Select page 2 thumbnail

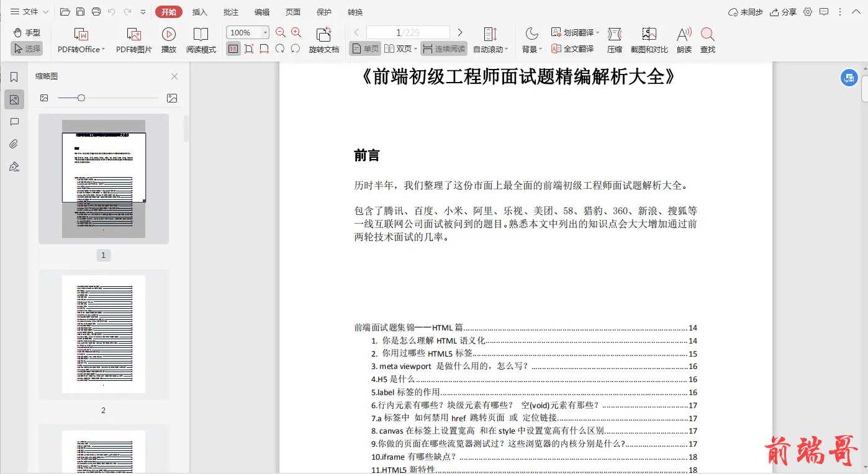(103, 334)
